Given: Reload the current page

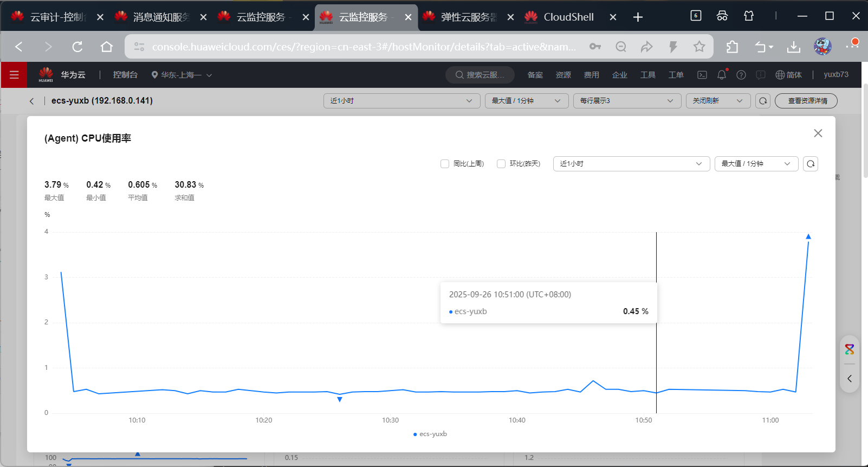Looking at the screenshot, I should tap(77, 47).
